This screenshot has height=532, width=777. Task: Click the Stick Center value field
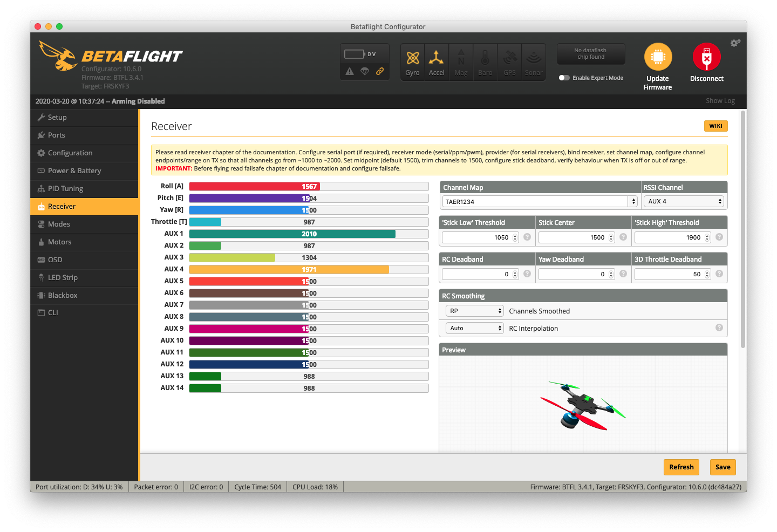click(x=576, y=237)
